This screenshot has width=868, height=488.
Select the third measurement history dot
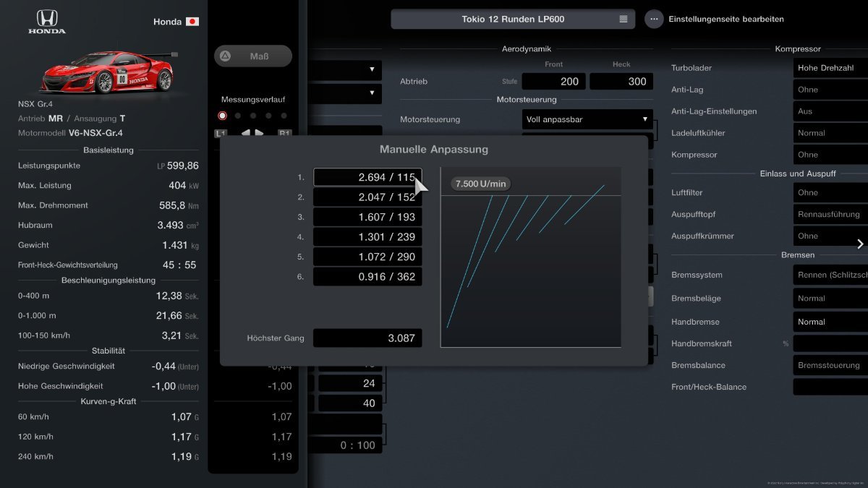(x=253, y=116)
